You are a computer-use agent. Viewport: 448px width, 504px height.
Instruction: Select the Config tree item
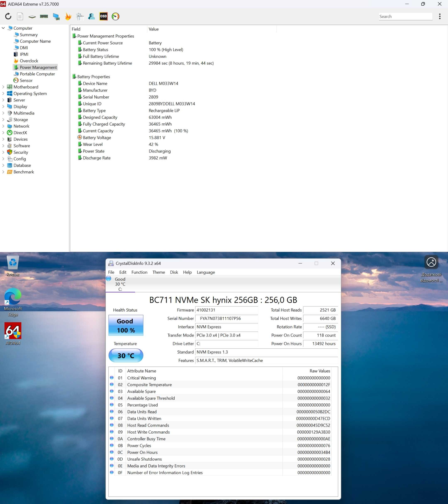tap(17, 159)
